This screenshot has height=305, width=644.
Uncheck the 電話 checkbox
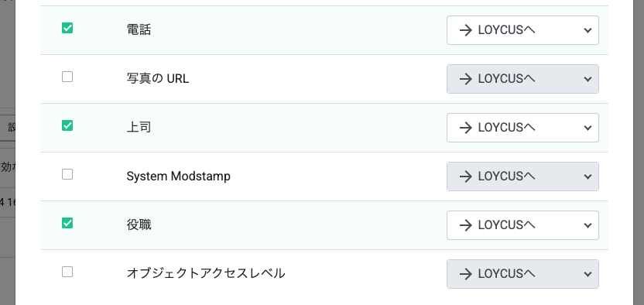coord(67,28)
